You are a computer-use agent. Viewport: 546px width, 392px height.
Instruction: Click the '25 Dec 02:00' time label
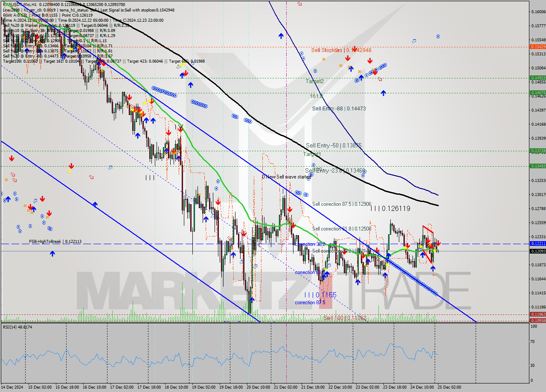click(x=449, y=387)
